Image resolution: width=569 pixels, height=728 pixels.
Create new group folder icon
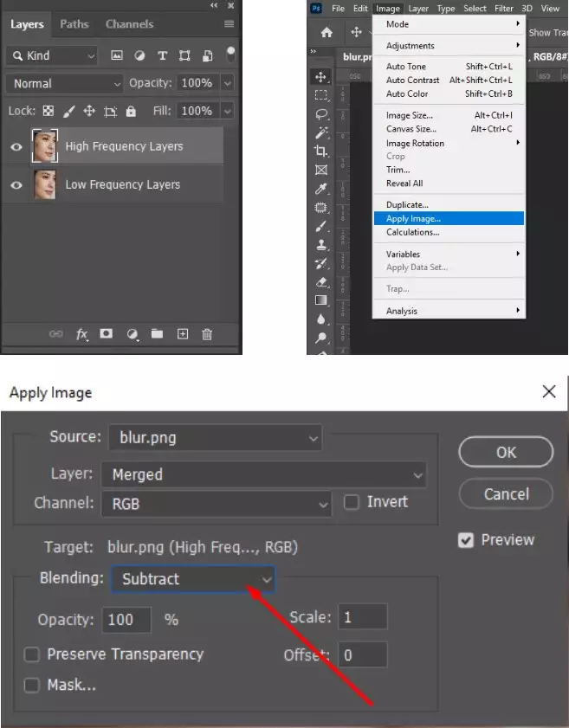pos(157,334)
